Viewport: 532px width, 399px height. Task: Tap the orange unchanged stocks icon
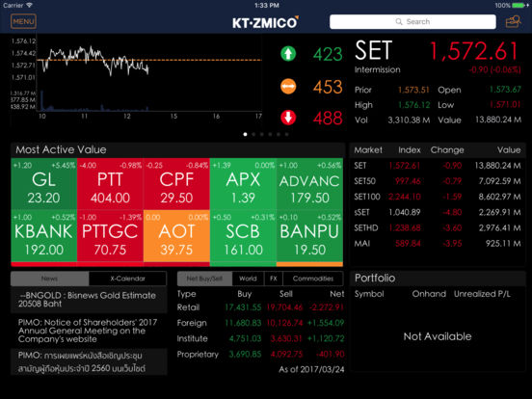pos(288,86)
